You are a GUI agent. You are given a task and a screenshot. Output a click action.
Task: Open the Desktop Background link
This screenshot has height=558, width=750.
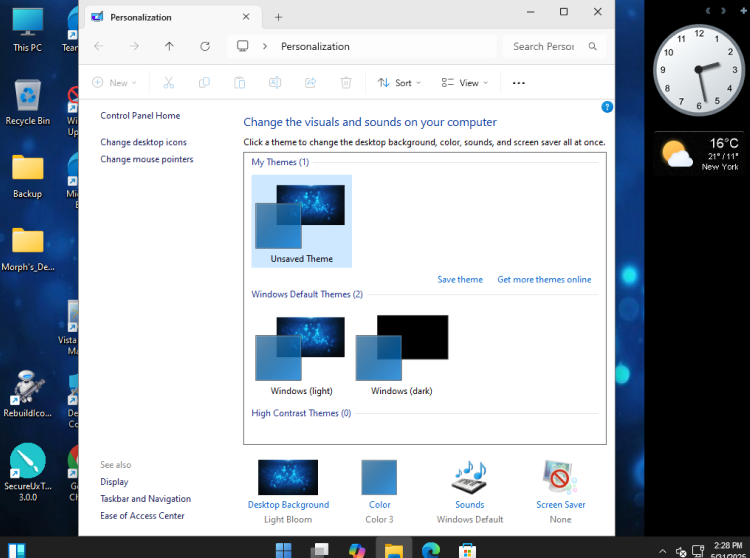coord(288,504)
